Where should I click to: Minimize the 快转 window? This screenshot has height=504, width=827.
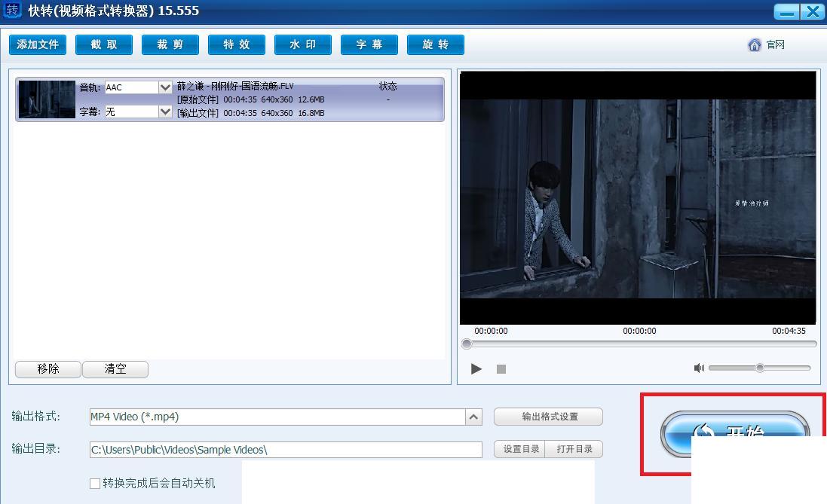786,11
